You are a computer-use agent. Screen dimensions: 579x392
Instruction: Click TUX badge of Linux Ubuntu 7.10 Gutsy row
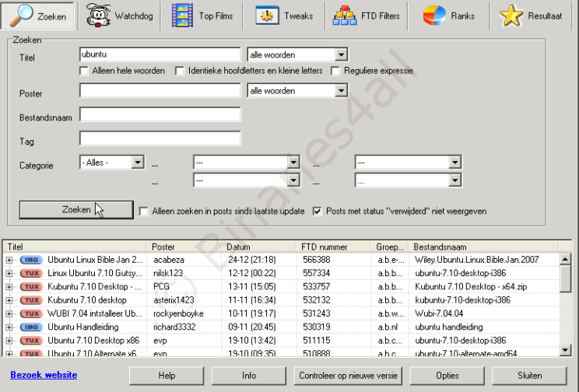click(x=31, y=274)
